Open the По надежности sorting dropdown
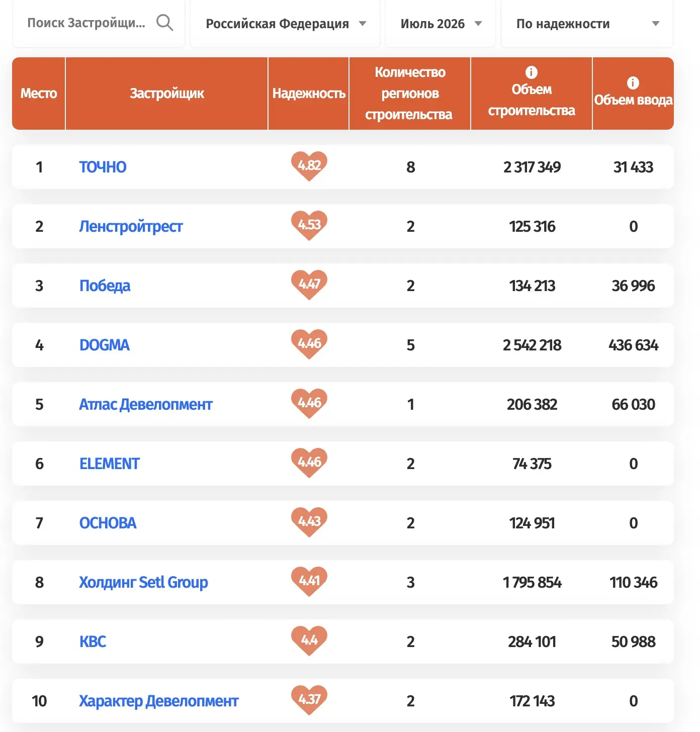The height and width of the screenshot is (732, 700). click(587, 24)
